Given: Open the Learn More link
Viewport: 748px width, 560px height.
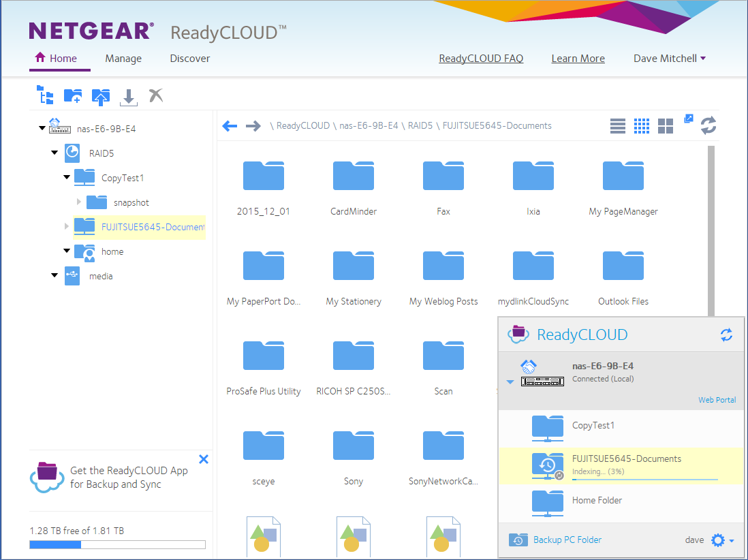Looking at the screenshot, I should pos(578,59).
